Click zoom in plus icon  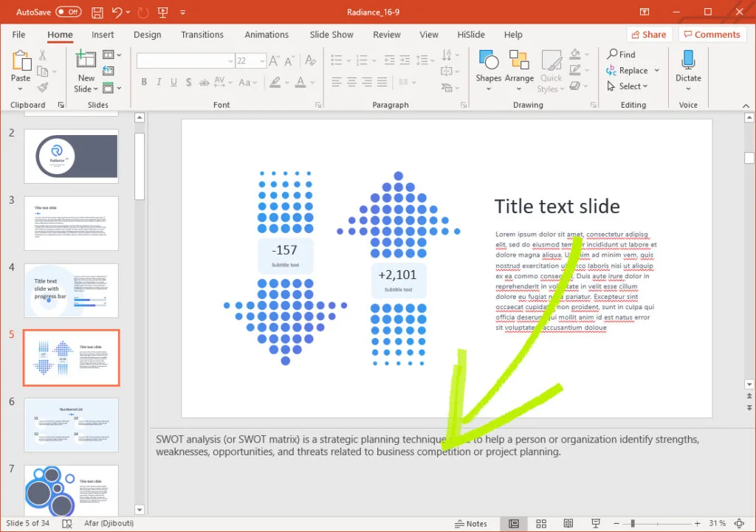[697, 523]
